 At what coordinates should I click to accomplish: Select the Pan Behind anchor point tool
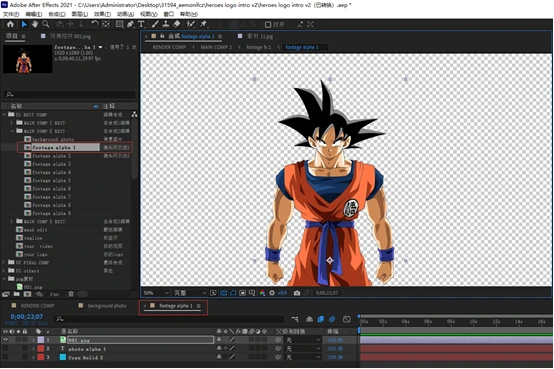pos(106,24)
